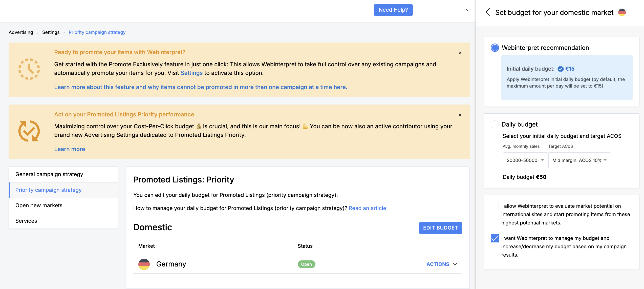This screenshot has height=289, width=644.
Task: Click the back arrow in budget panel
Action: pyautogui.click(x=488, y=12)
